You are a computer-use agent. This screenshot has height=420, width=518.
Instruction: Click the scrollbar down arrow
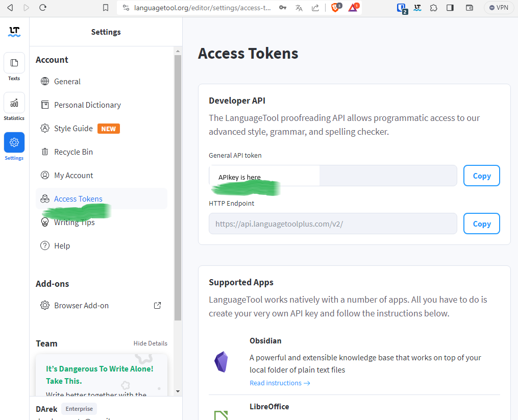[178, 391]
